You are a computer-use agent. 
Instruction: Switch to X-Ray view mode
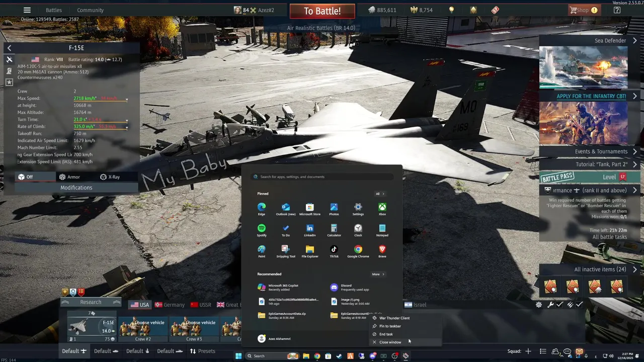(x=110, y=177)
